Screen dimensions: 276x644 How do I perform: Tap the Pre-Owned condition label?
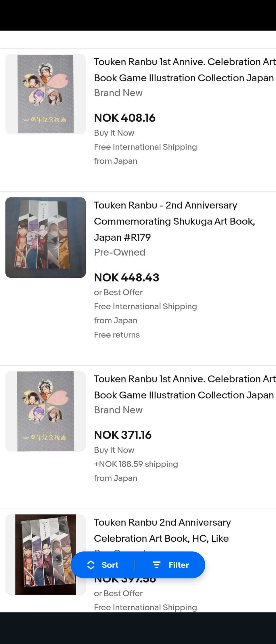[x=120, y=252]
